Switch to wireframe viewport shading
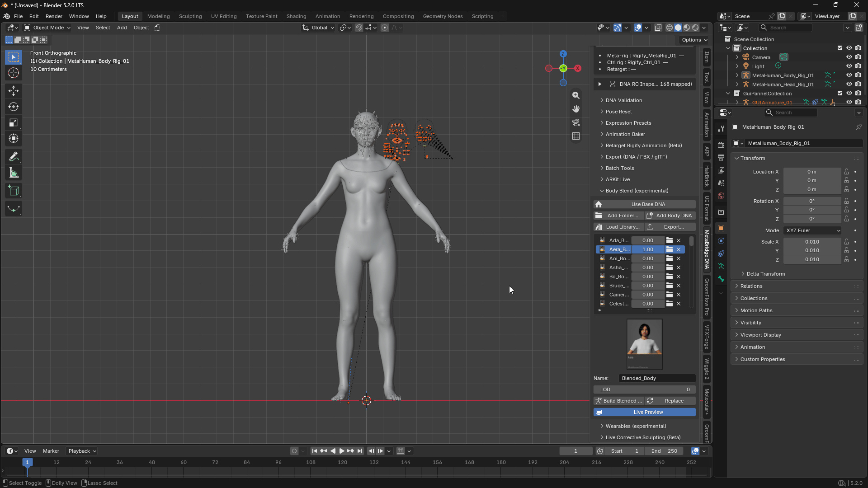 pyautogui.click(x=670, y=28)
